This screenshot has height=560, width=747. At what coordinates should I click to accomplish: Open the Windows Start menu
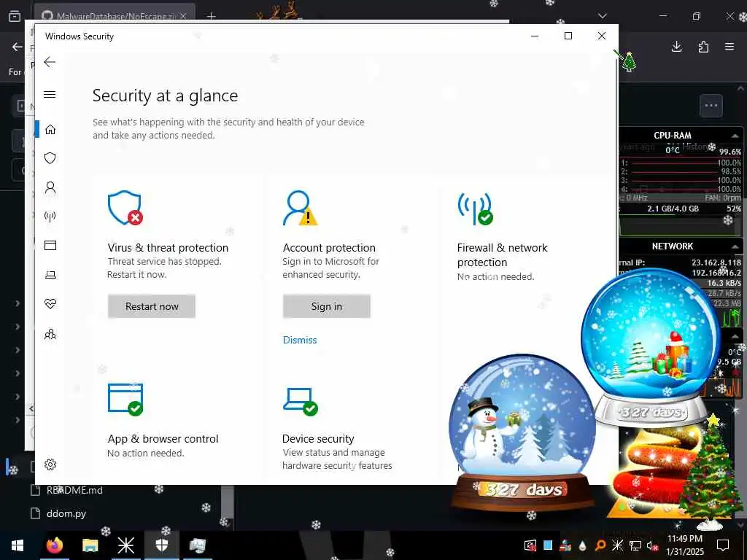(x=18, y=545)
